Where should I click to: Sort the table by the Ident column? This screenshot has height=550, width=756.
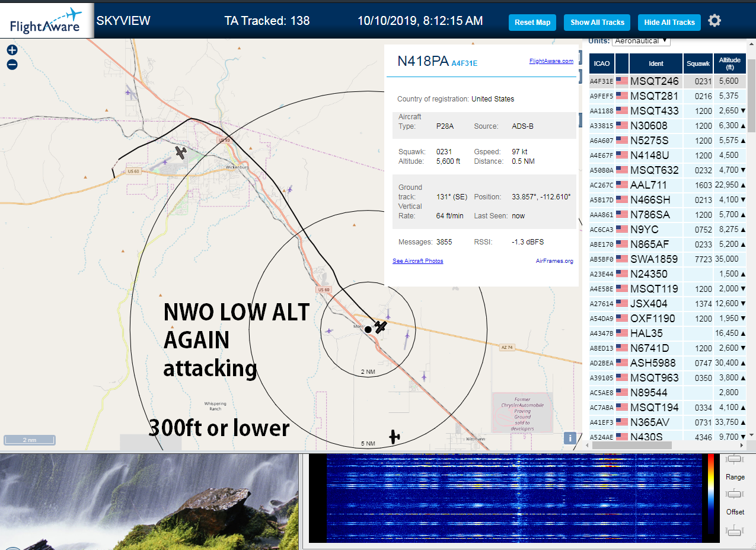pyautogui.click(x=656, y=63)
